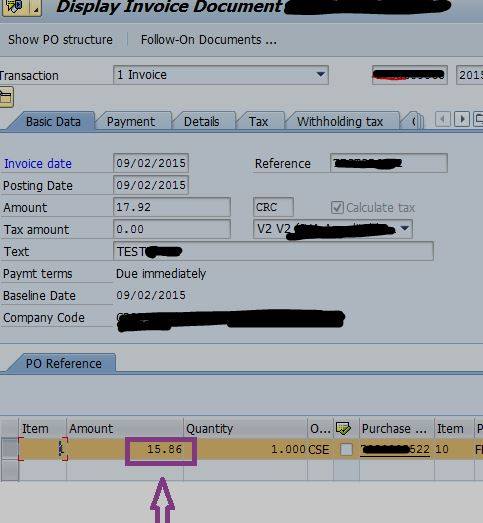Open the Withholding tax tab
The width and height of the screenshot is (483, 523).
340,121
